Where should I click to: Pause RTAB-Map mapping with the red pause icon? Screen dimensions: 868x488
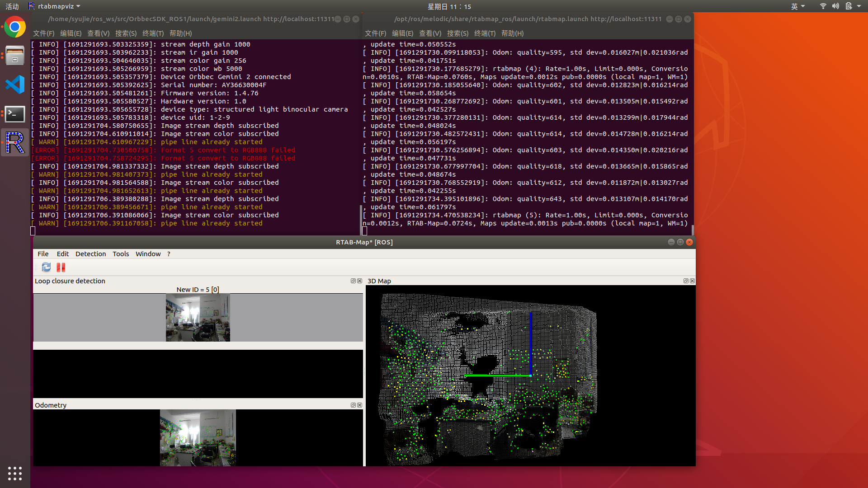coord(61,267)
